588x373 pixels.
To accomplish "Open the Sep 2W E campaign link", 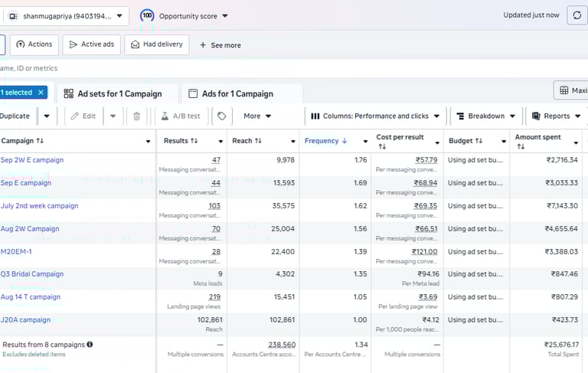I will [x=32, y=160].
